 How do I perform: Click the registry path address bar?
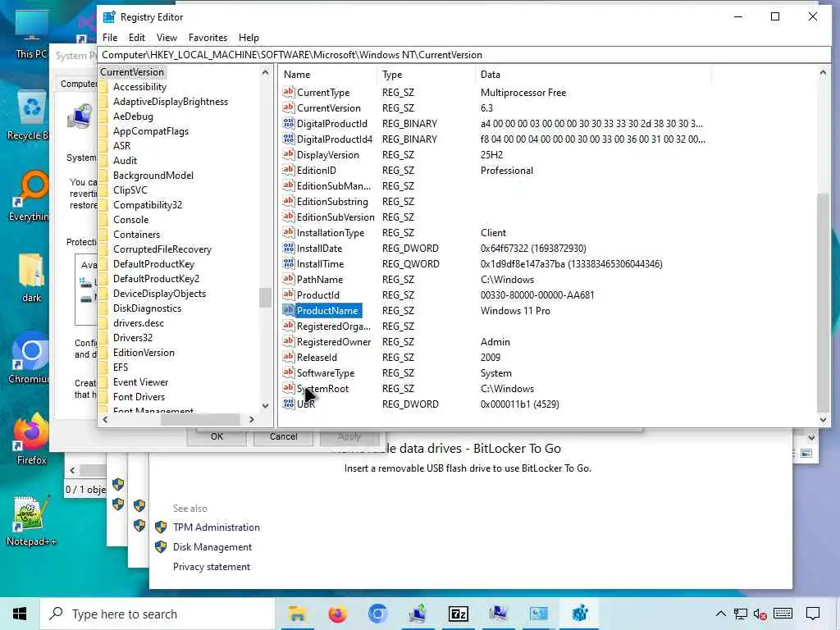point(464,55)
